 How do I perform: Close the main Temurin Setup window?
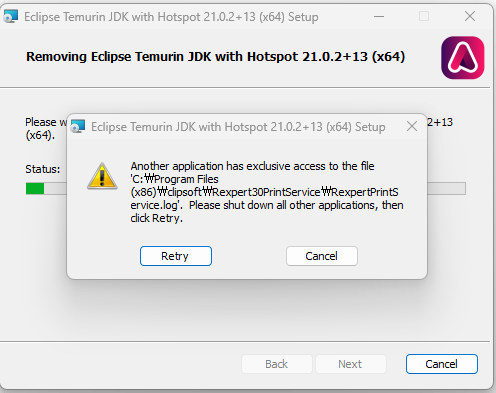(x=470, y=16)
